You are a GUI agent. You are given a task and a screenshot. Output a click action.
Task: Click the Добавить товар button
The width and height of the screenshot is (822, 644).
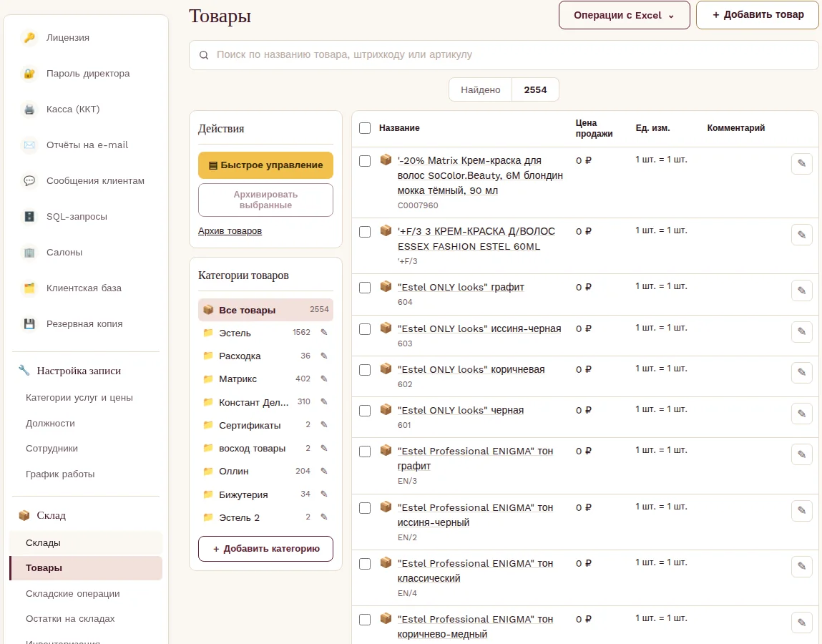pyautogui.click(x=758, y=15)
